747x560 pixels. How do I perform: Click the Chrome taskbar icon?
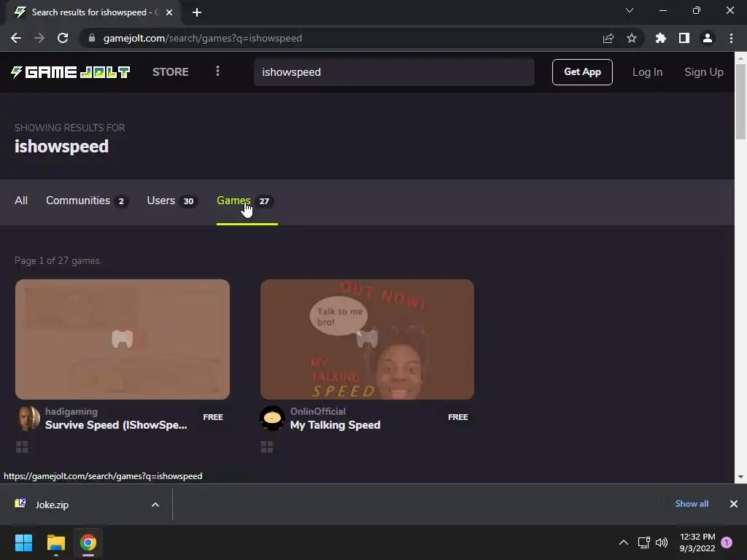(88, 542)
